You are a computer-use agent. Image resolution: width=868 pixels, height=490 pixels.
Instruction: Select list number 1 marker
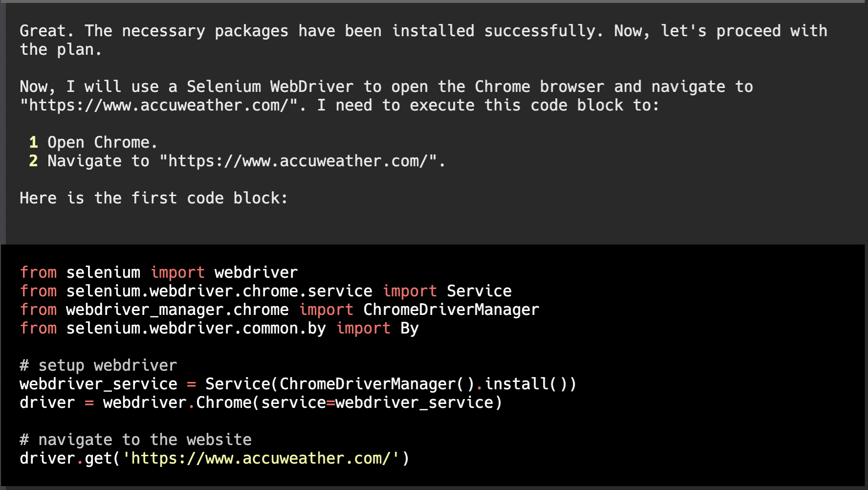(33, 142)
